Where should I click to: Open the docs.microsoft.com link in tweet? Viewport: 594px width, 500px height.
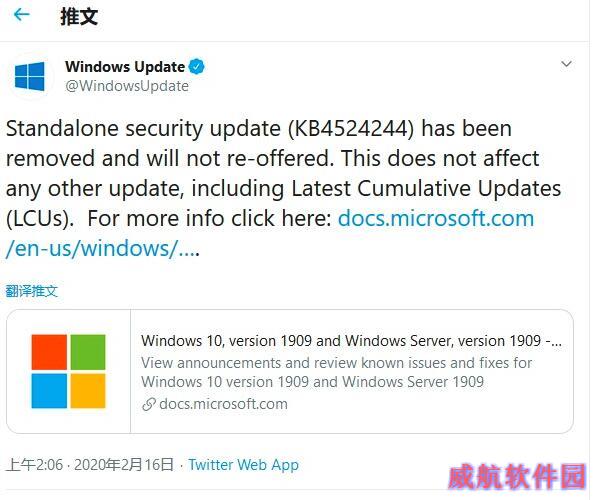(x=436, y=219)
